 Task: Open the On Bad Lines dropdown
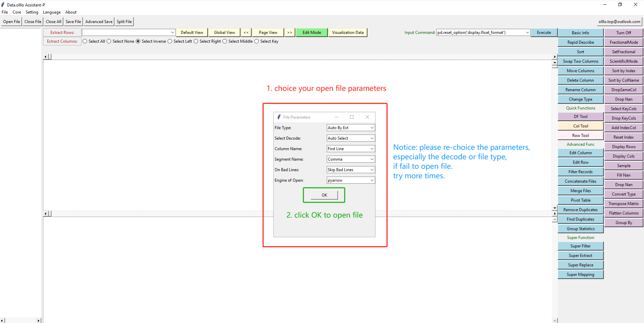coord(372,170)
